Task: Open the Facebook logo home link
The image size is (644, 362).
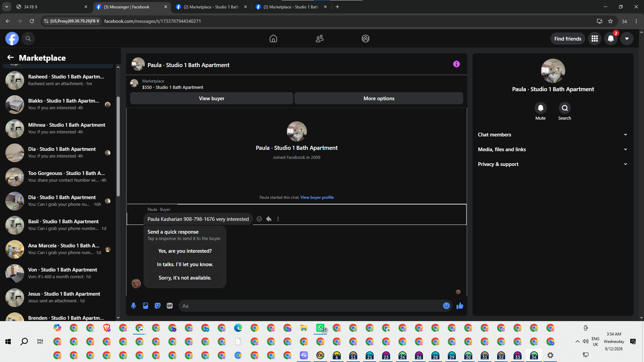Action: [12, 39]
